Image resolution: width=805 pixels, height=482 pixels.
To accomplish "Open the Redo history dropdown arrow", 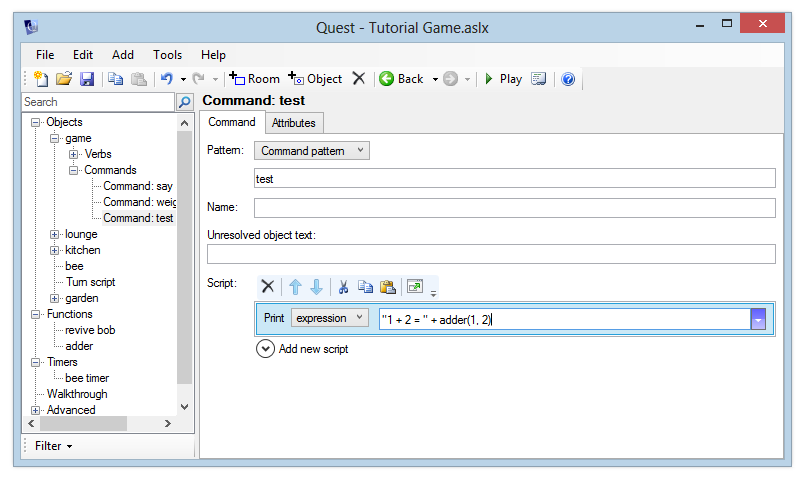I will (215, 80).
